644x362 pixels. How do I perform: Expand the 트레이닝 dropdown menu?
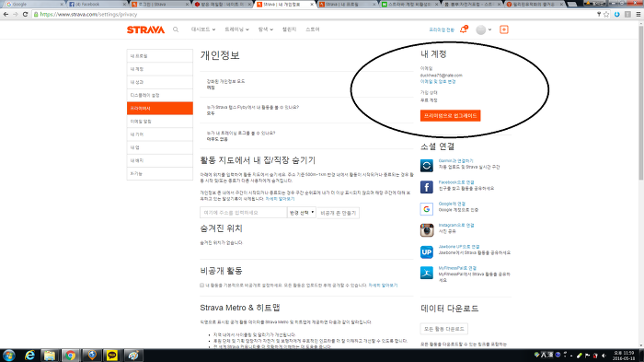click(236, 29)
